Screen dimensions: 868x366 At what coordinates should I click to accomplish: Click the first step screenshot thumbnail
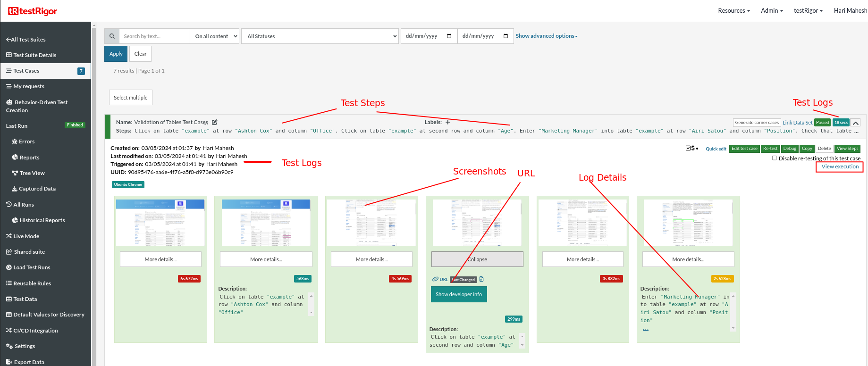pos(160,222)
